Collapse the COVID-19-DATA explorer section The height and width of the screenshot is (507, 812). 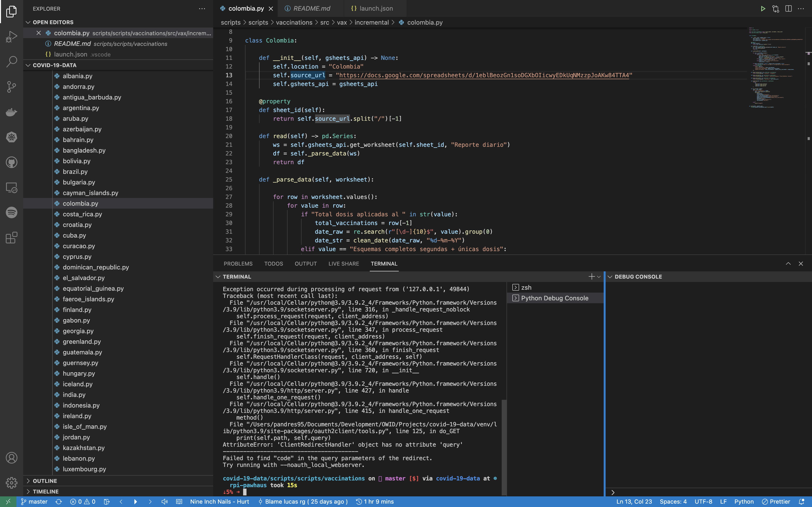click(55, 65)
